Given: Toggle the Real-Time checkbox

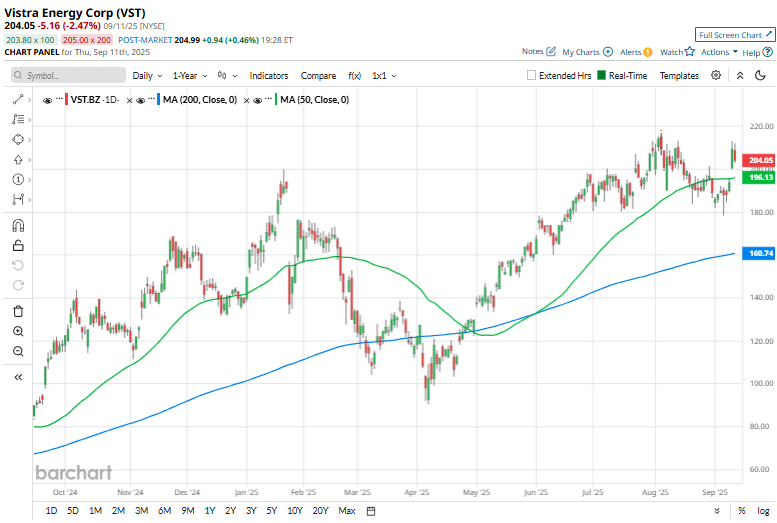Looking at the screenshot, I should point(601,75).
